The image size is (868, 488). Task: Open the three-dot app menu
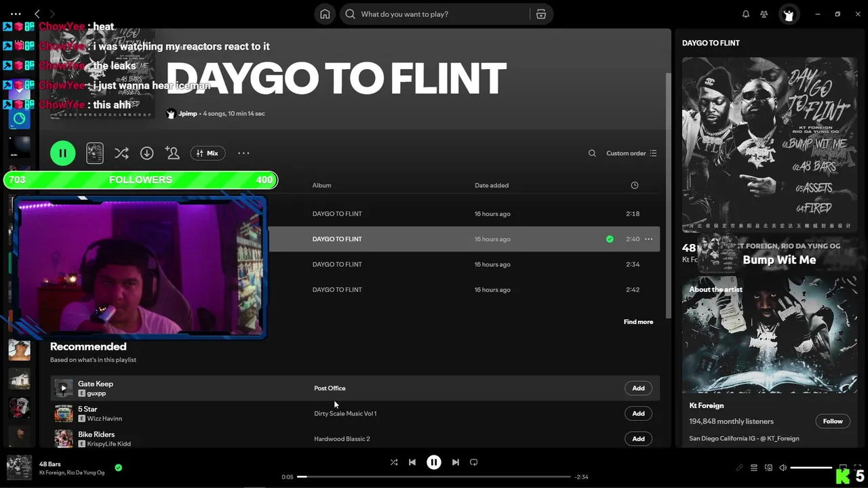(x=16, y=14)
